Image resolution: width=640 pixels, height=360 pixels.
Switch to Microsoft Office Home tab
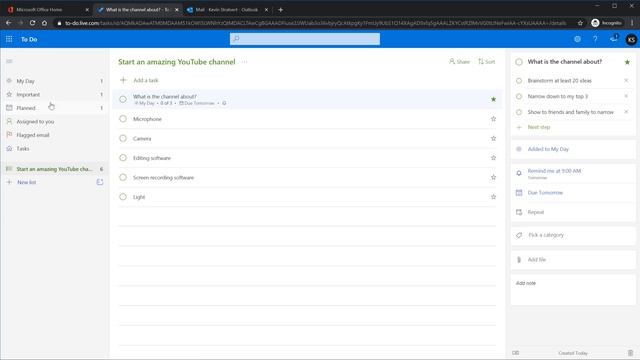click(x=47, y=9)
